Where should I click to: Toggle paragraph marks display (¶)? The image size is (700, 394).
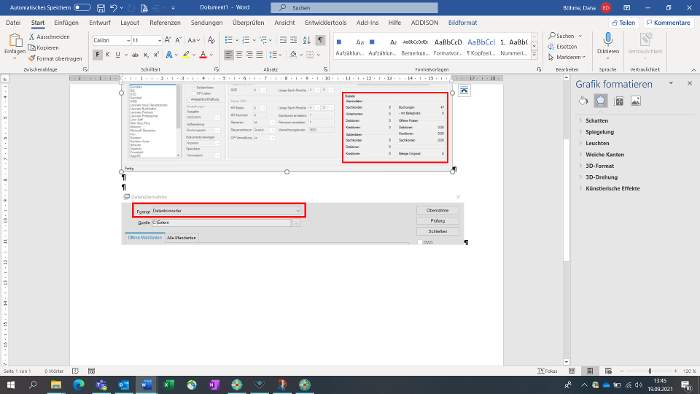(320, 40)
